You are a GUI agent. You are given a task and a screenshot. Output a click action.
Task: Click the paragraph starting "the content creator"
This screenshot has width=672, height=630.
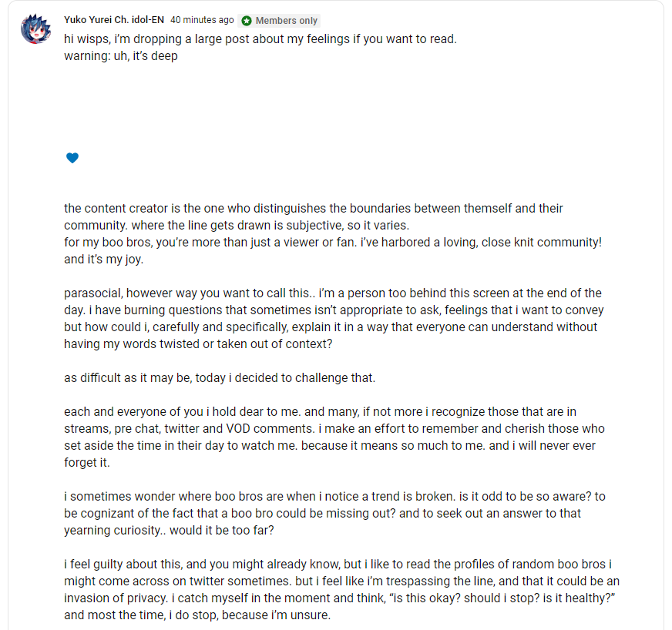(x=314, y=216)
